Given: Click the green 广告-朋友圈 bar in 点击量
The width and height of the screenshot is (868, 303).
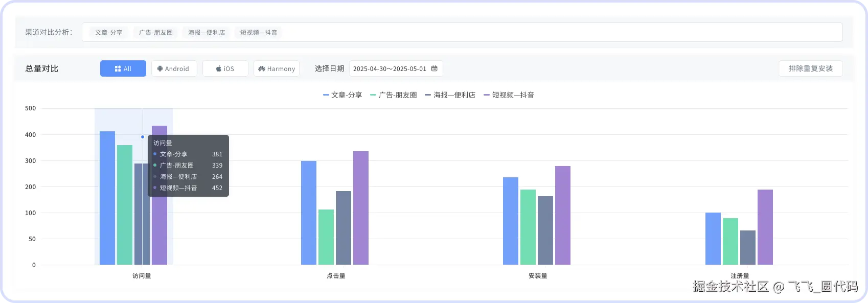Looking at the screenshot, I should click(x=326, y=237).
